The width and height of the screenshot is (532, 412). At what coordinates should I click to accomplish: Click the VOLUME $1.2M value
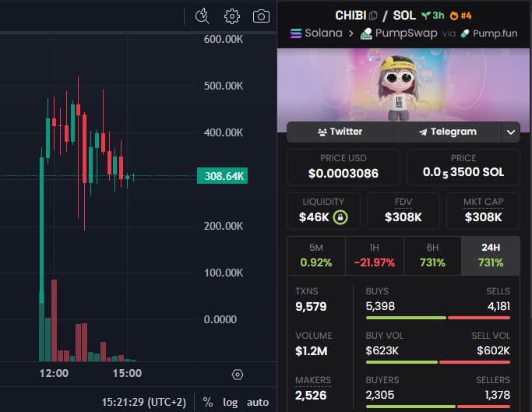point(311,351)
